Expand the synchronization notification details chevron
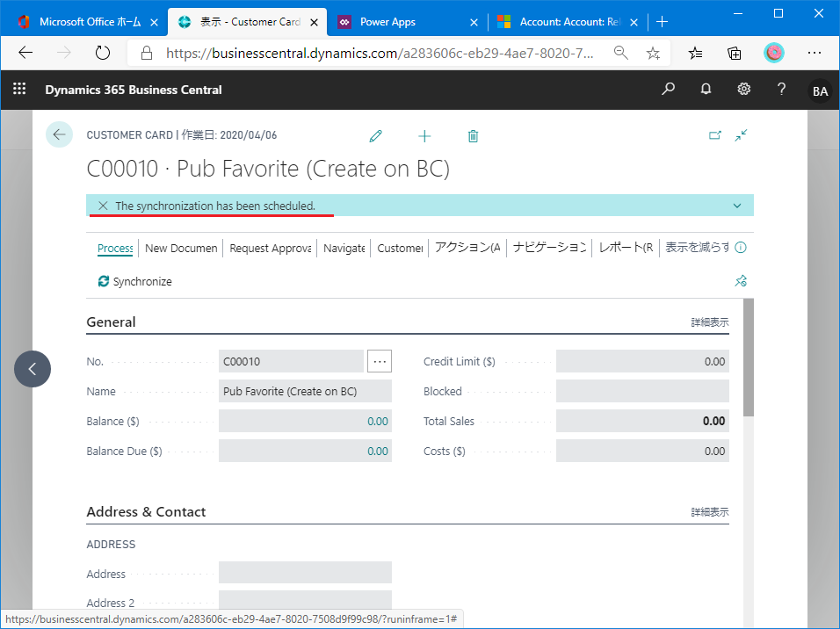Image resolution: width=840 pixels, height=629 pixels. (737, 206)
